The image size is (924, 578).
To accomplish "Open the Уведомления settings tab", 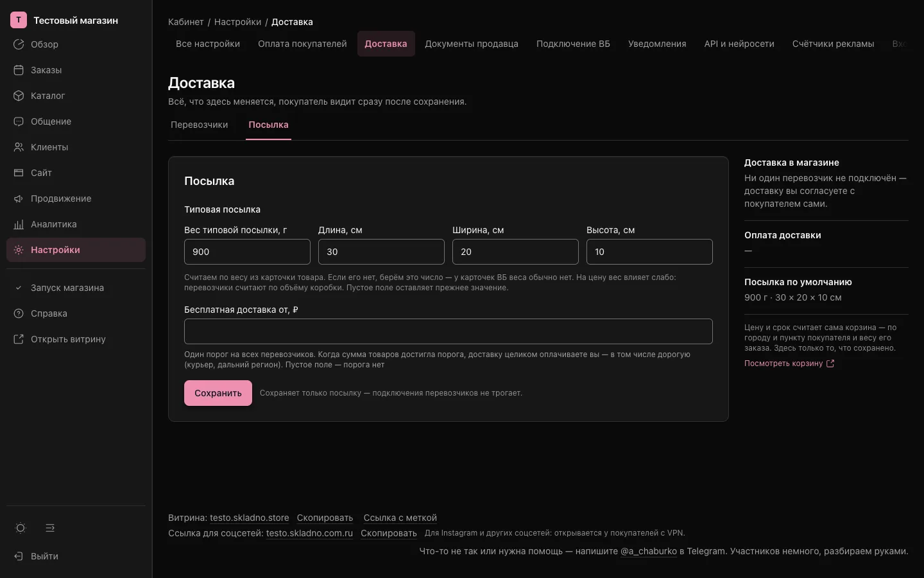I will pos(657,44).
